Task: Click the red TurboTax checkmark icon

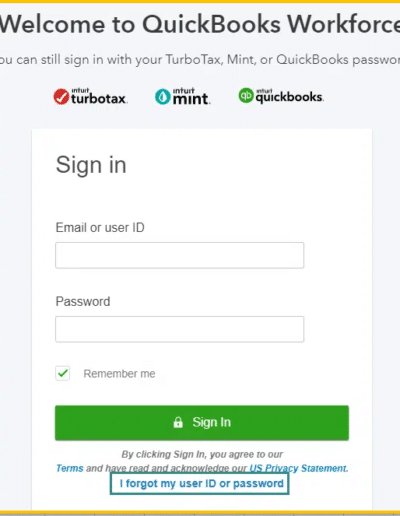Action: tap(61, 97)
